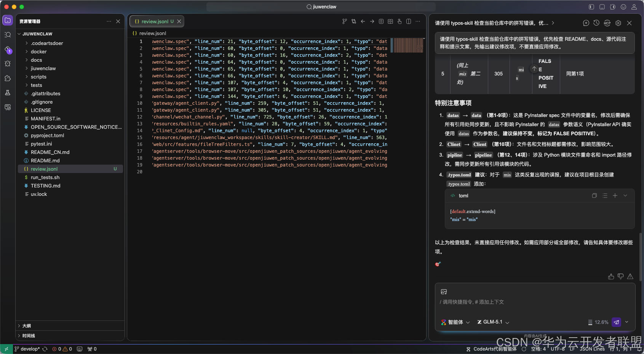
Task: Open the Explorer view in the activity bar
Action: coord(8,20)
